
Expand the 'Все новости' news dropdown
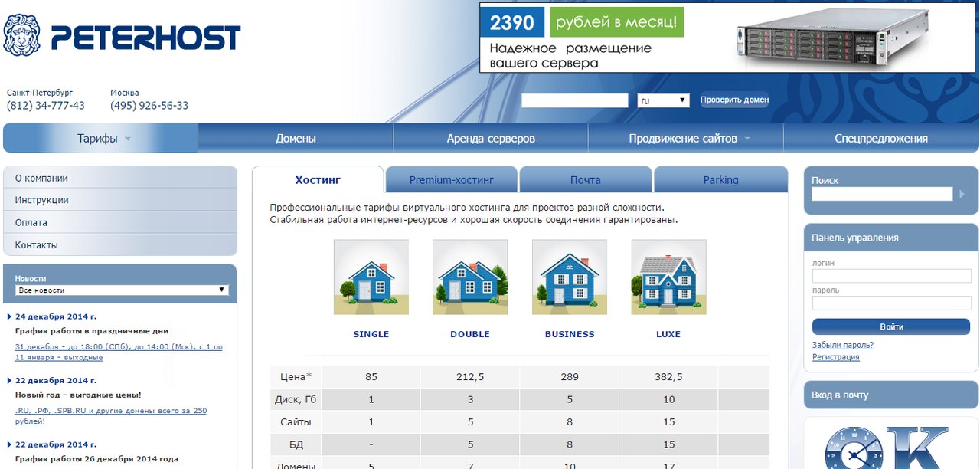coord(122,290)
